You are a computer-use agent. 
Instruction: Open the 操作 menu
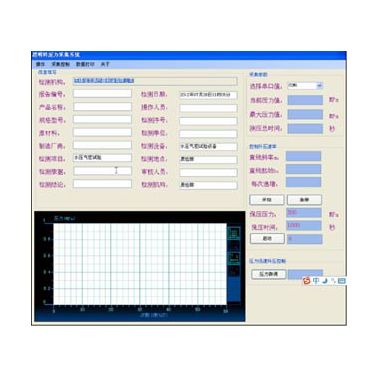pyautogui.click(x=40, y=64)
